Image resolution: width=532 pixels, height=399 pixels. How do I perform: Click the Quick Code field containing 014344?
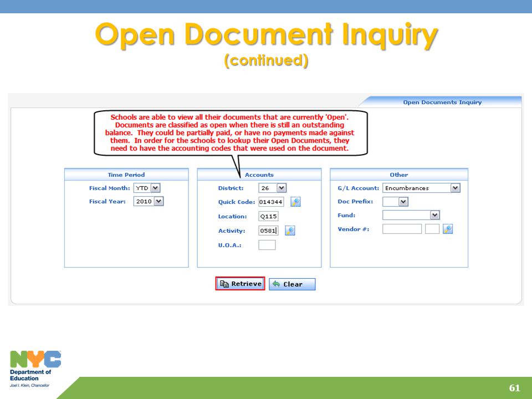[x=271, y=202]
